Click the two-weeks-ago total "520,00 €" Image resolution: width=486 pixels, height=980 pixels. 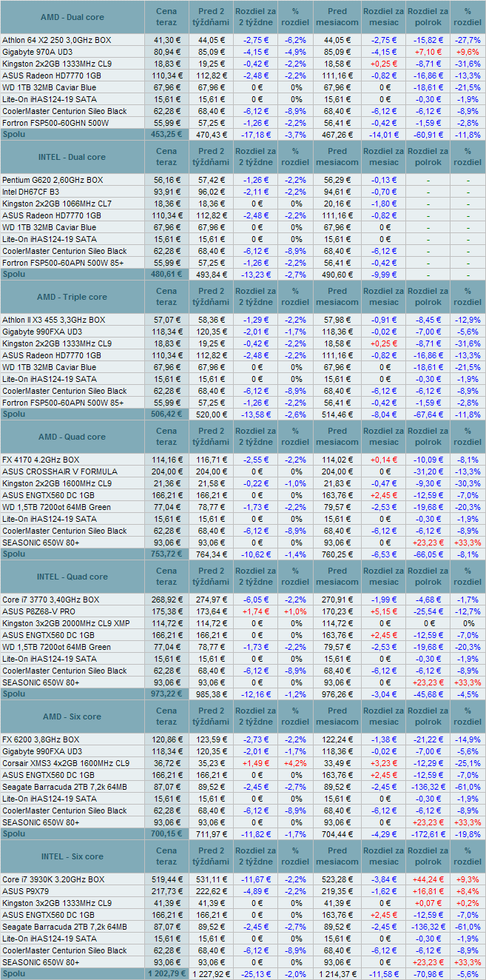click(x=212, y=415)
